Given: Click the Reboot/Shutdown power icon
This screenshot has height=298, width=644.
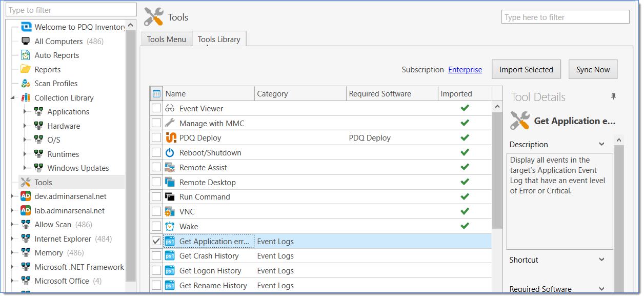Looking at the screenshot, I should pos(170,153).
